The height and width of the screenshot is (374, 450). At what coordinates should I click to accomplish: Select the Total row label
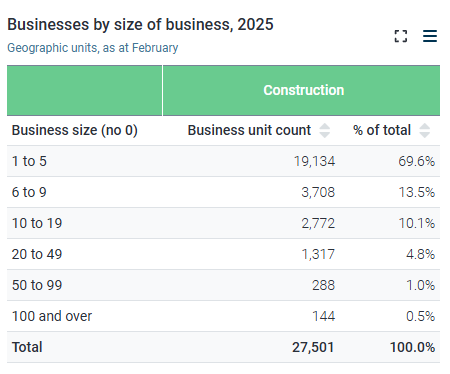[27, 347]
